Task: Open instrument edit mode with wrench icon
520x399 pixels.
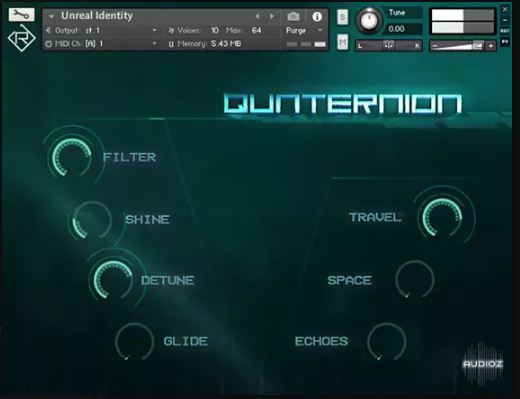Action: [x=21, y=14]
